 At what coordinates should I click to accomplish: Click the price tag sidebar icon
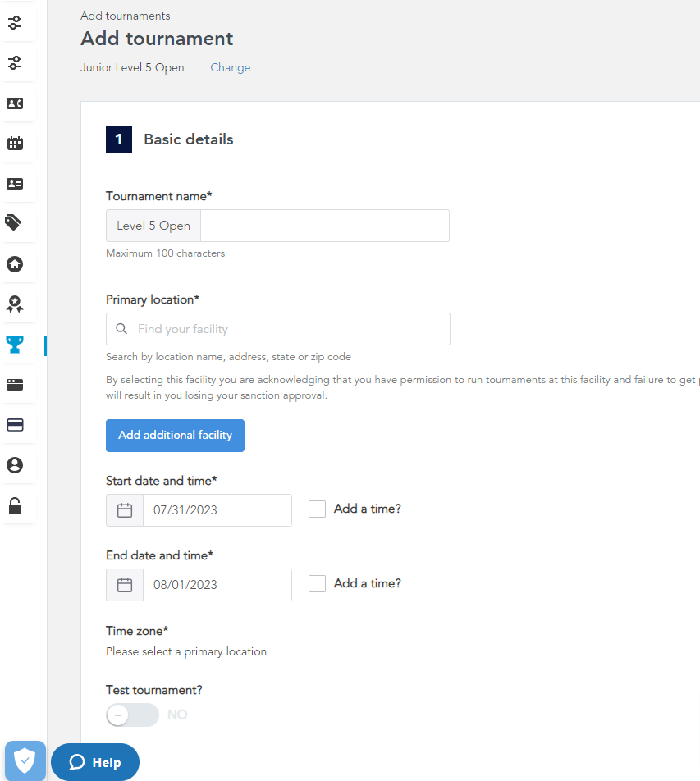15,223
